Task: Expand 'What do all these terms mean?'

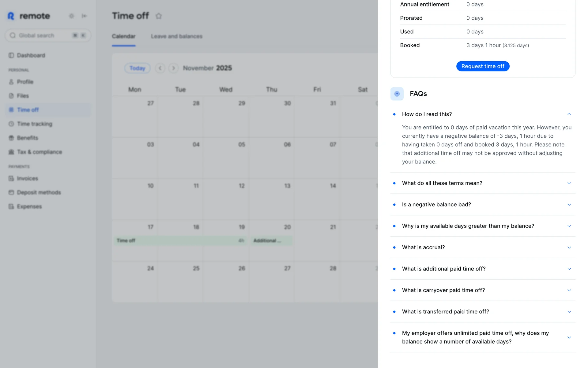Action: point(569,183)
